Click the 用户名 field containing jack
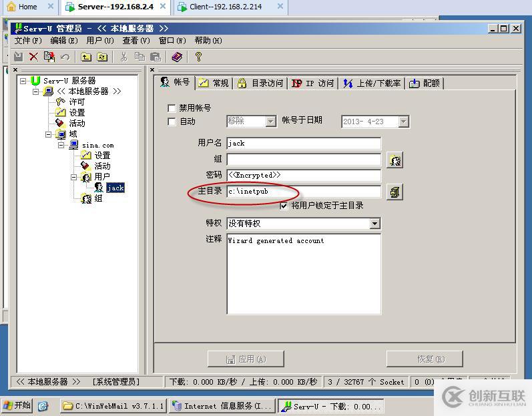 (x=304, y=143)
